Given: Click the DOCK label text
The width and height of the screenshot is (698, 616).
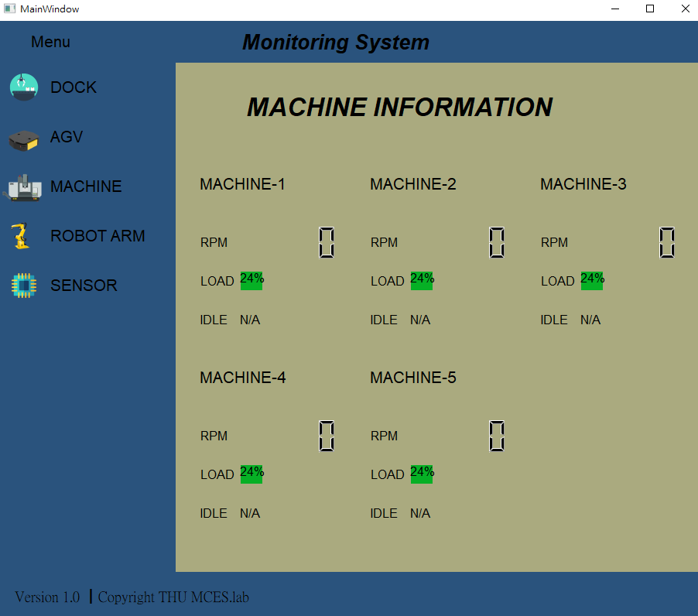Looking at the screenshot, I should click(73, 87).
